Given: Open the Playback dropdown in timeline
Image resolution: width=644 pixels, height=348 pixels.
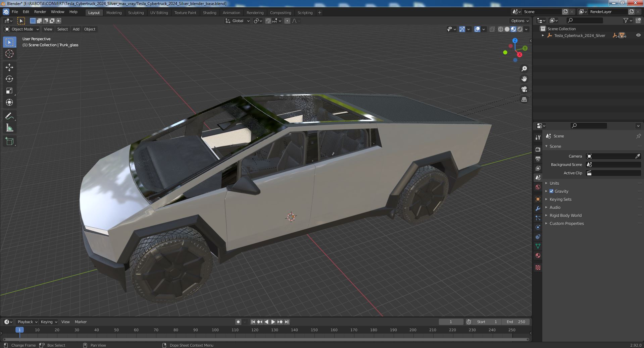Looking at the screenshot, I should (x=27, y=322).
